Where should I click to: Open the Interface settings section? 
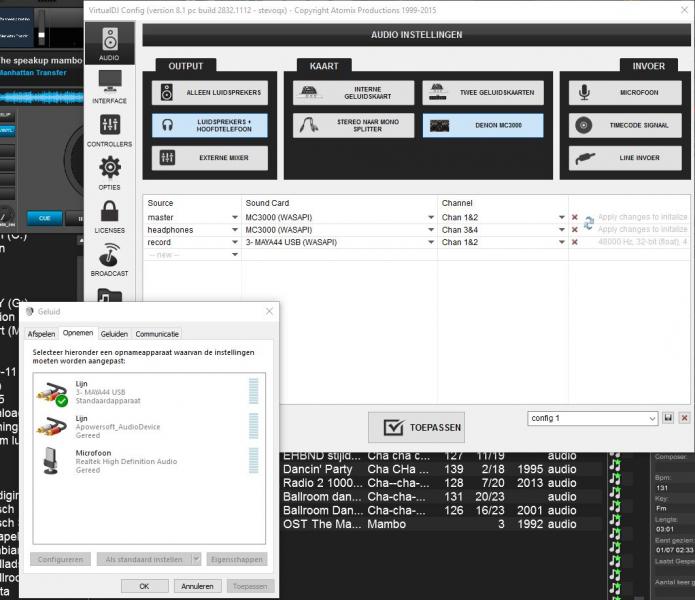click(110, 87)
